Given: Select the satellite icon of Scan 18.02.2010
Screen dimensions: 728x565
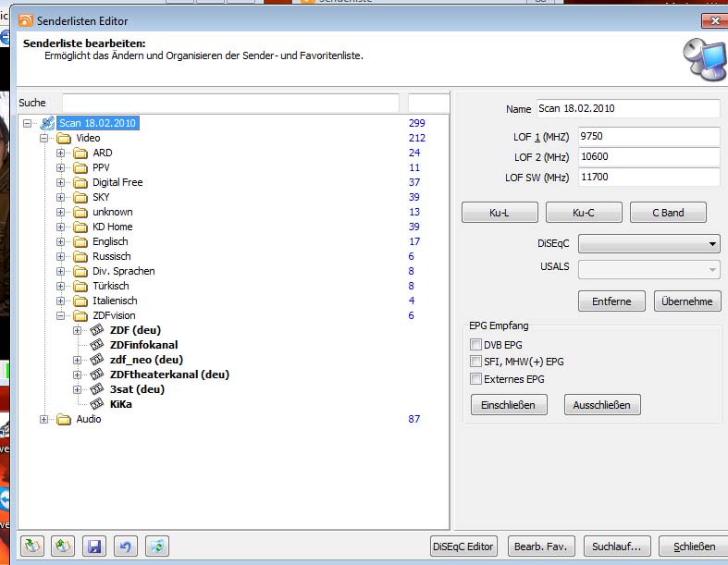Looking at the screenshot, I should (x=47, y=123).
